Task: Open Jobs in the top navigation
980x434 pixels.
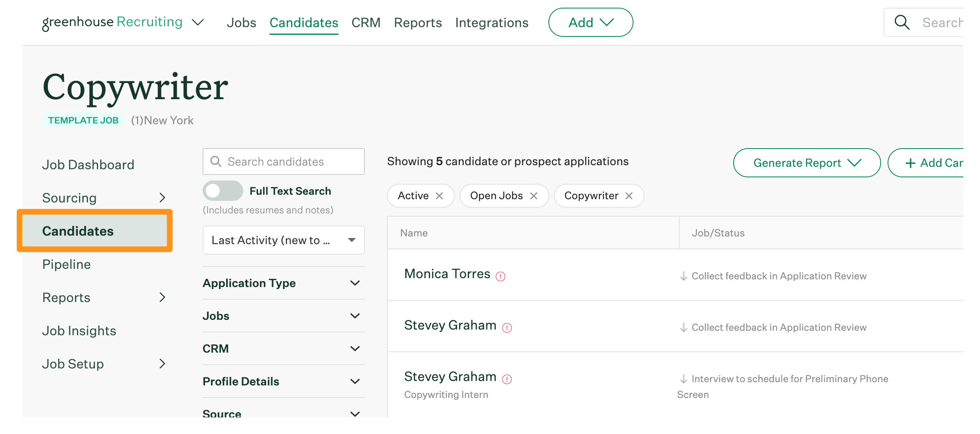Action: coord(241,23)
